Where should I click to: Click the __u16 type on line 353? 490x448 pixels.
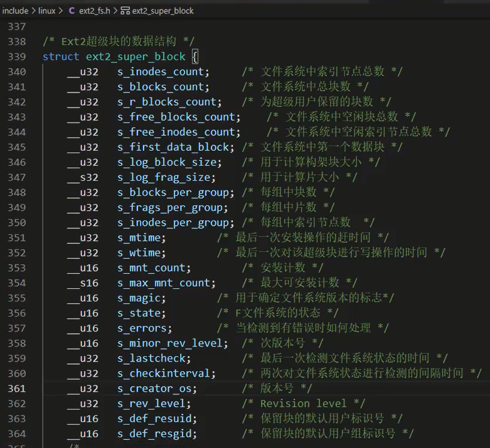coord(83,267)
